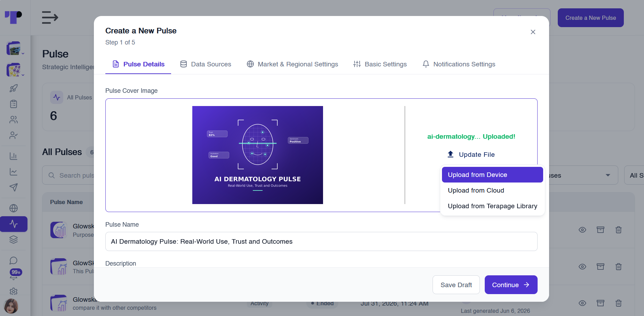Click the AI Dermatology cover image thumbnail
Screen dimensions: 644x316
coord(258,155)
